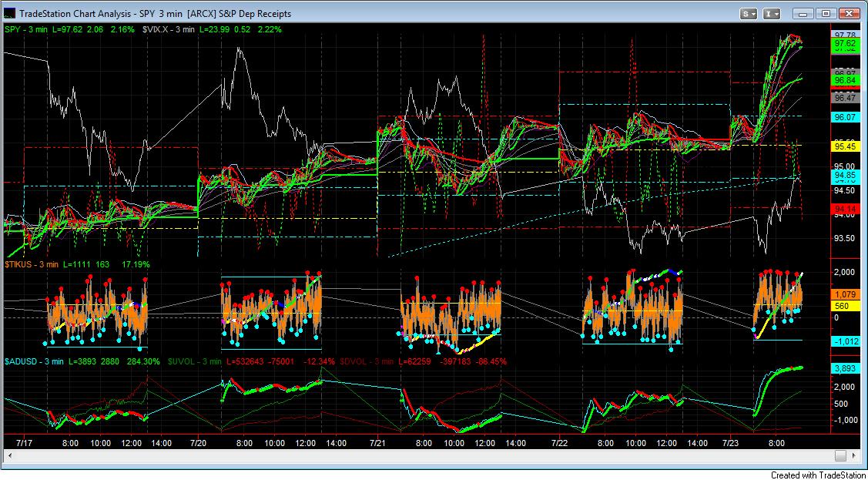Click the yellow 95.45 price axis marker
The image size is (868, 480).
[x=846, y=146]
